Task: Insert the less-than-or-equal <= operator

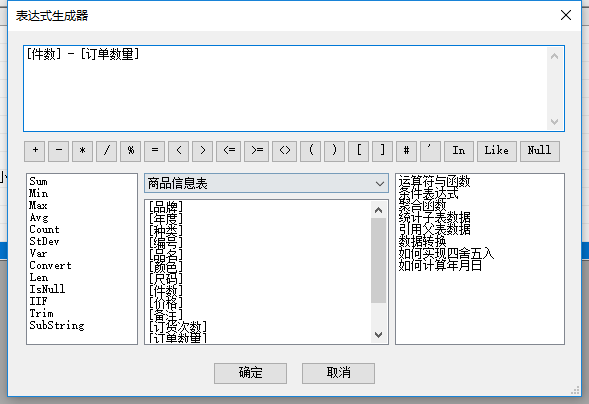Action: 229,151
